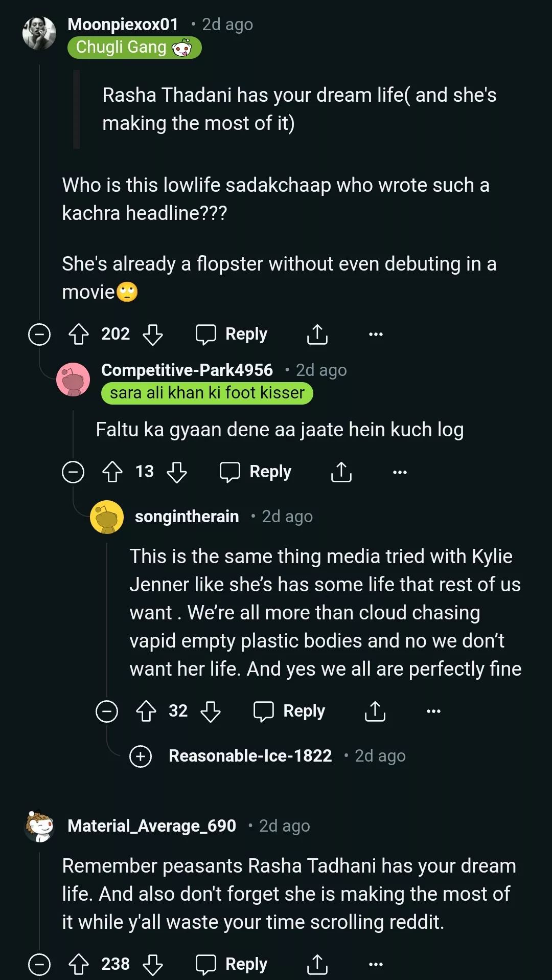The height and width of the screenshot is (980, 552).
Task: Upvote Competitive-Park4956's comment
Action: (x=112, y=472)
